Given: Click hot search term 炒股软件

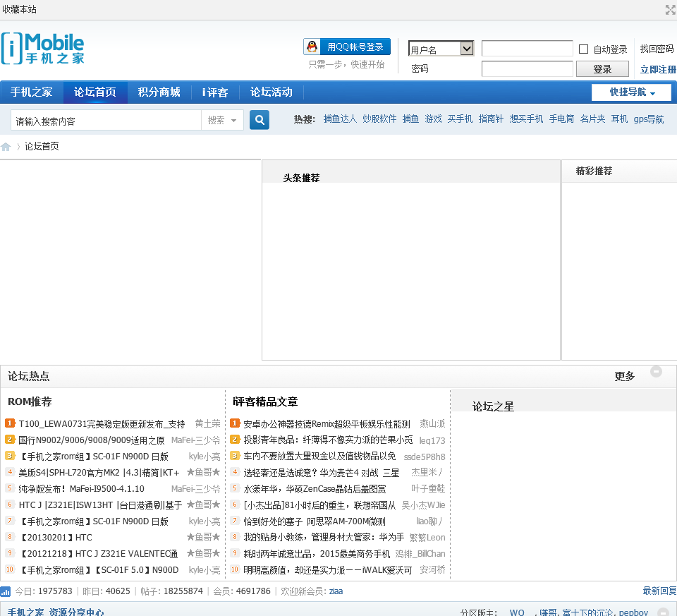Looking at the screenshot, I should 379,119.
